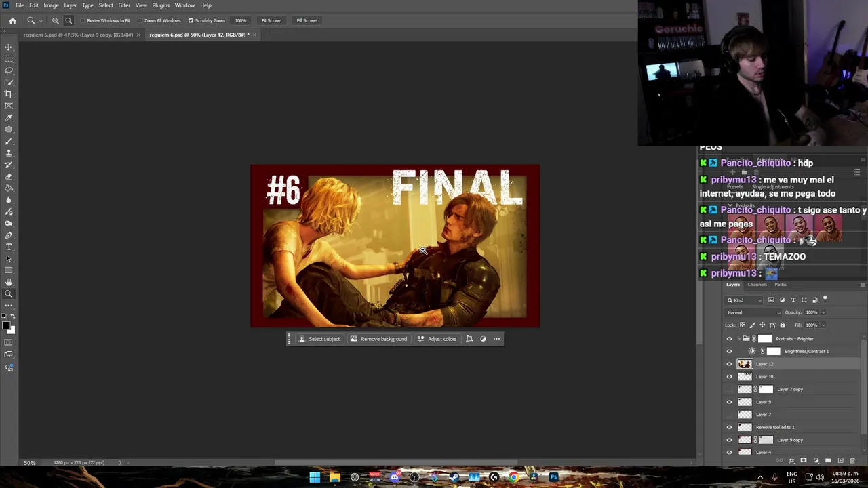
Task: Create a new layer icon
Action: [x=840, y=460]
